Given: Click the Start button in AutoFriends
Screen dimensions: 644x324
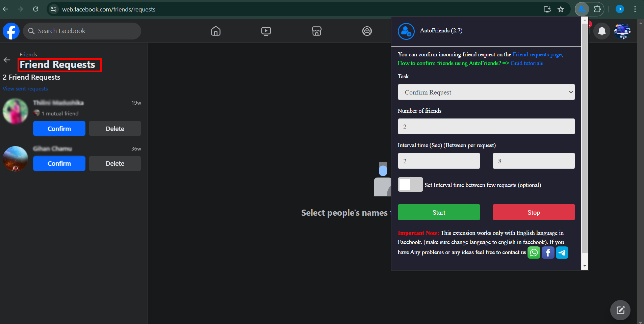Looking at the screenshot, I should (x=439, y=212).
